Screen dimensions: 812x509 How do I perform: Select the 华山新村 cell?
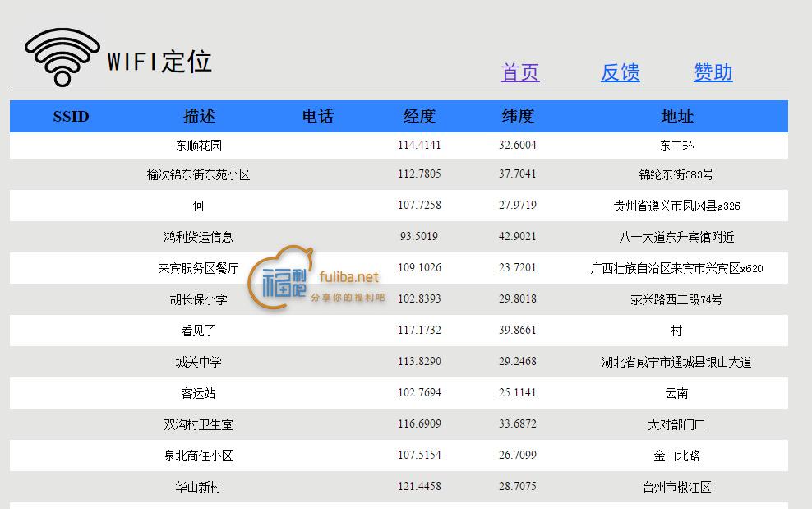(198, 486)
